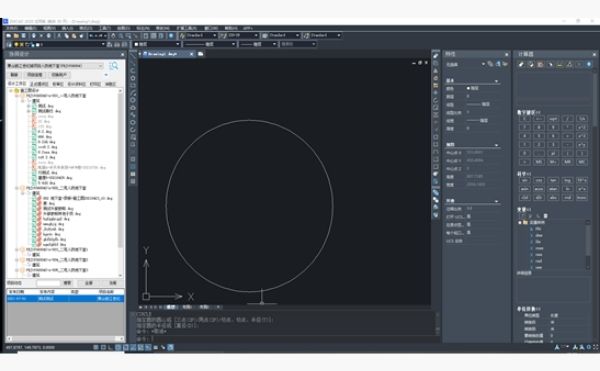The image size is (600, 371).
Task: Open the layer selection dropdown in toolbar
Action: point(70,44)
